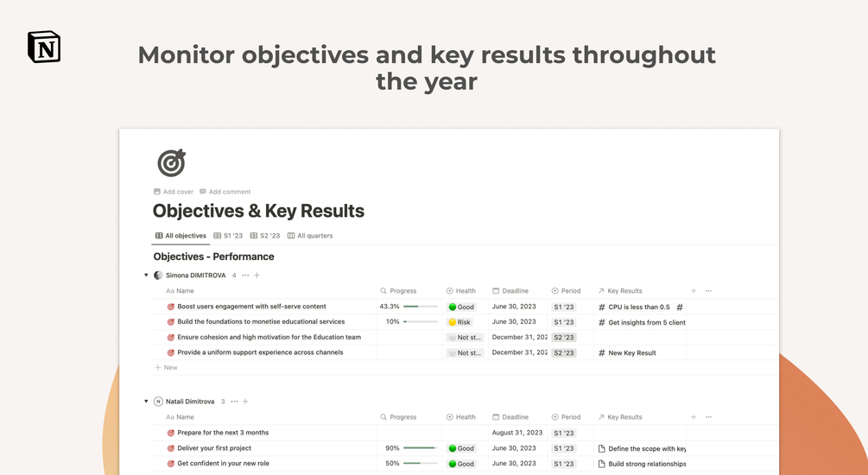Click the Add comment icon

click(203, 192)
